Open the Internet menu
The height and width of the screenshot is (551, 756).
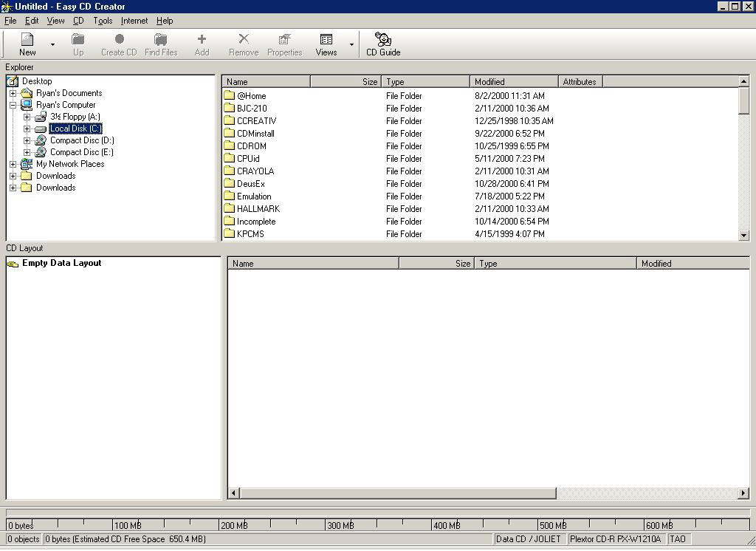(x=134, y=21)
